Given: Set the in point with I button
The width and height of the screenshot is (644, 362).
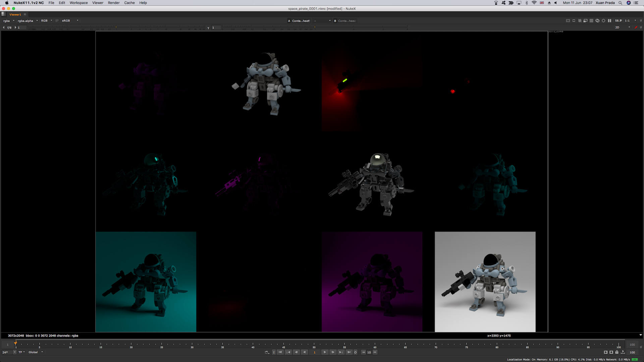Looking at the screenshot, I should click(x=274, y=352).
